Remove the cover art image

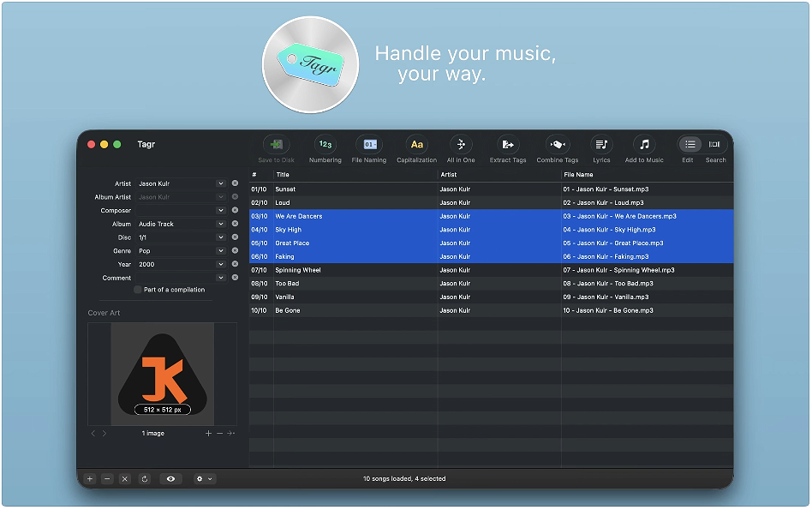219,434
